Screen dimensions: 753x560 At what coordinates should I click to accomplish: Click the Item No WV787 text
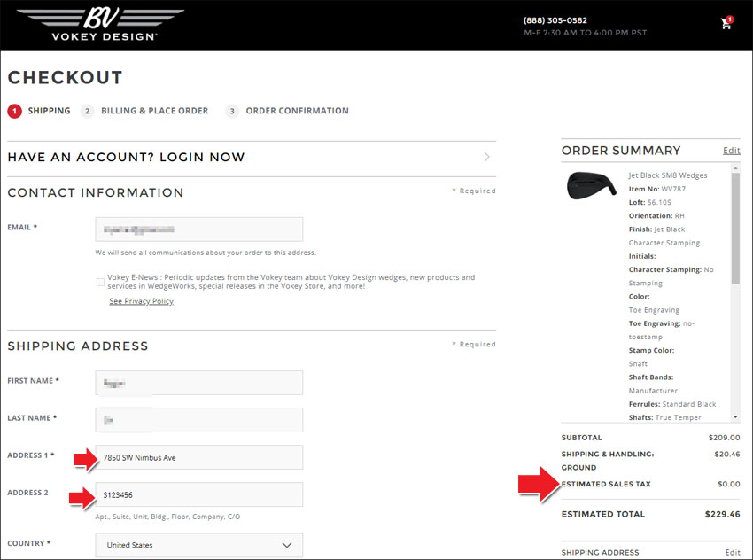657,189
